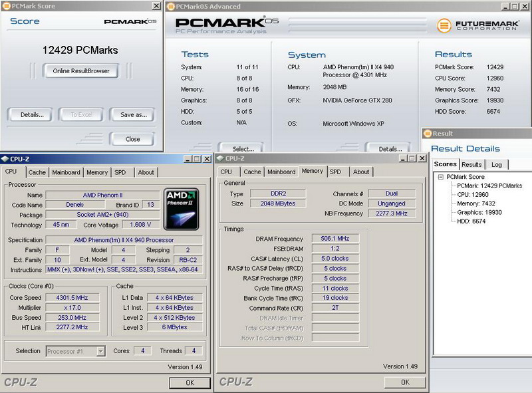
Task: Click the NB Frequency 2277.3 MHz field
Action: 392,213
